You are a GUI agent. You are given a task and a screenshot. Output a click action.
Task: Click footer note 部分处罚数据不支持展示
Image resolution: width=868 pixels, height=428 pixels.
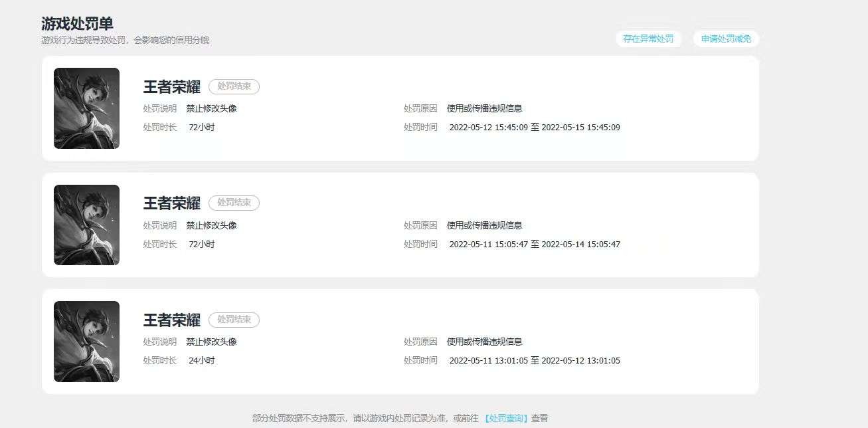[x=300, y=418]
